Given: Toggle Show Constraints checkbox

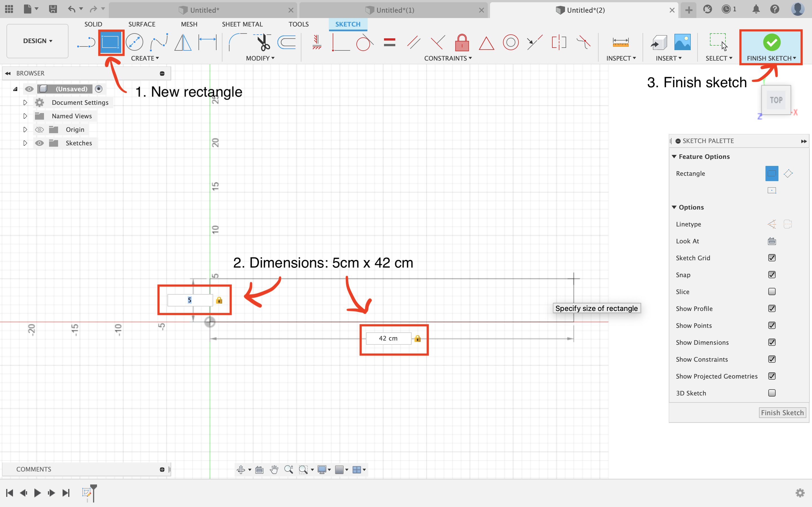Looking at the screenshot, I should (772, 359).
